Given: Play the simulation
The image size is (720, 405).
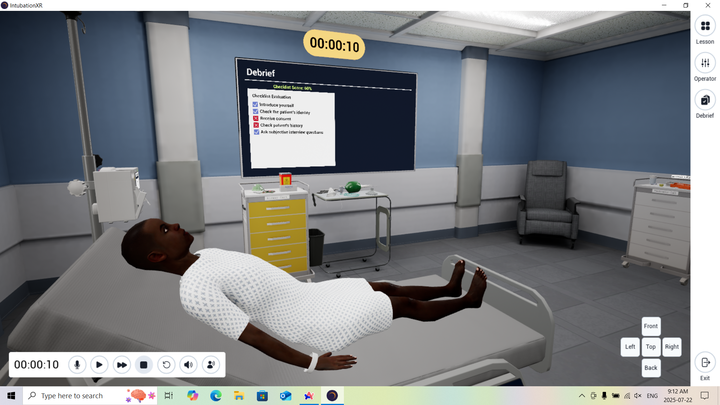Looking at the screenshot, I should pos(99,365).
